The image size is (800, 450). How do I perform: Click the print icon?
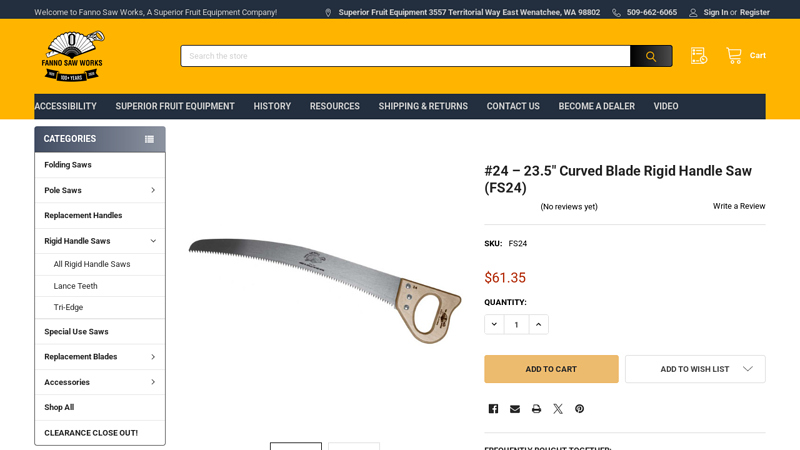536,409
